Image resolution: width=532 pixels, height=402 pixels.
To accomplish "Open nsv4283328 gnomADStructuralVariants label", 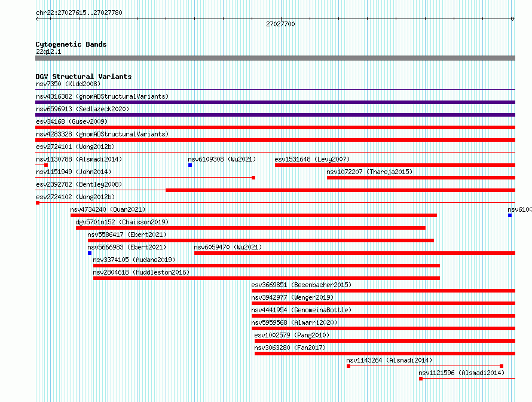I will (102, 134).
